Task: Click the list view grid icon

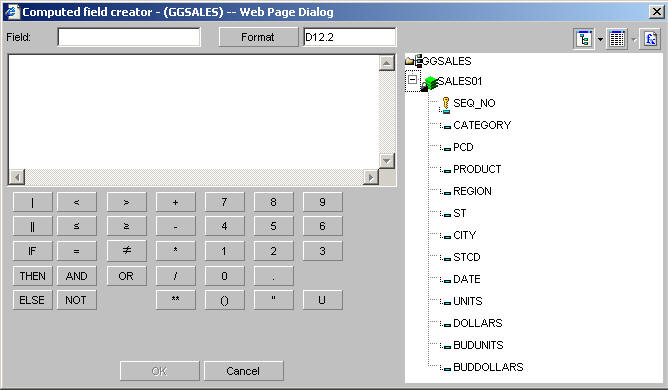Action: pyautogui.click(x=617, y=39)
